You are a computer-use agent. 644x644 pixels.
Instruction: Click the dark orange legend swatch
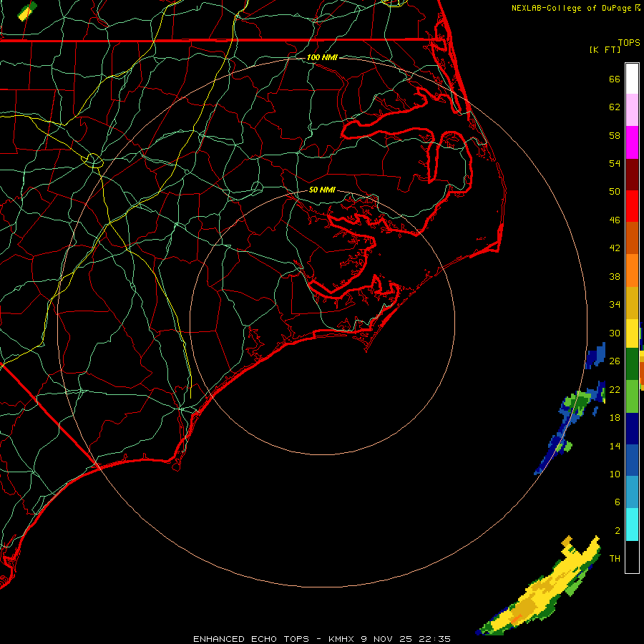[632, 238]
